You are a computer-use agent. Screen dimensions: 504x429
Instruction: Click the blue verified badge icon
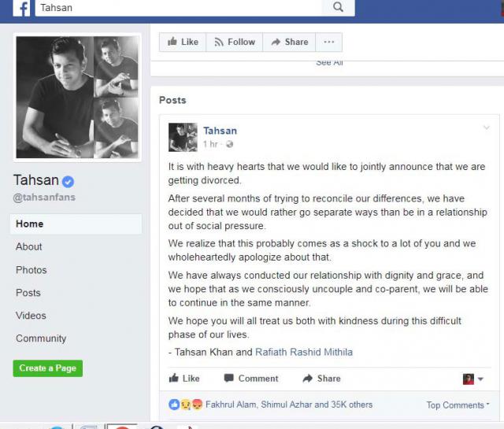tap(68, 182)
